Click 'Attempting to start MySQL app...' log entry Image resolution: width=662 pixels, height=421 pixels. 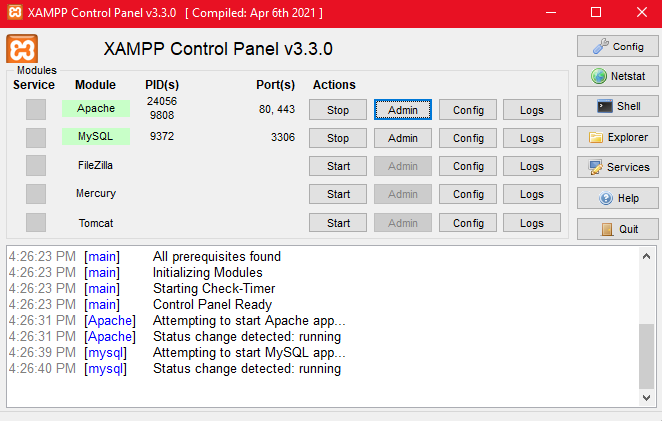tap(249, 352)
